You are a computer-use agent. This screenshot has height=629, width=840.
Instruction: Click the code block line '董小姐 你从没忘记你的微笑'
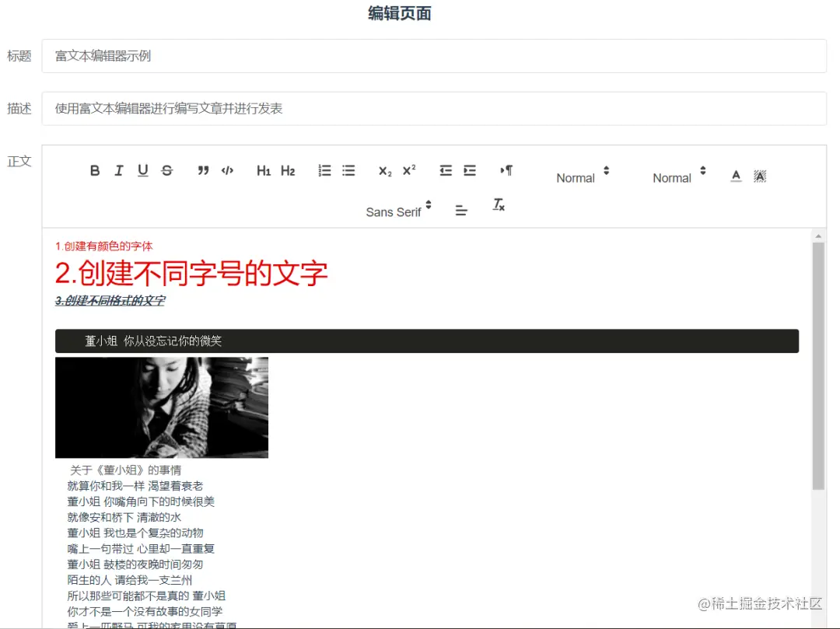[x=153, y=341]
